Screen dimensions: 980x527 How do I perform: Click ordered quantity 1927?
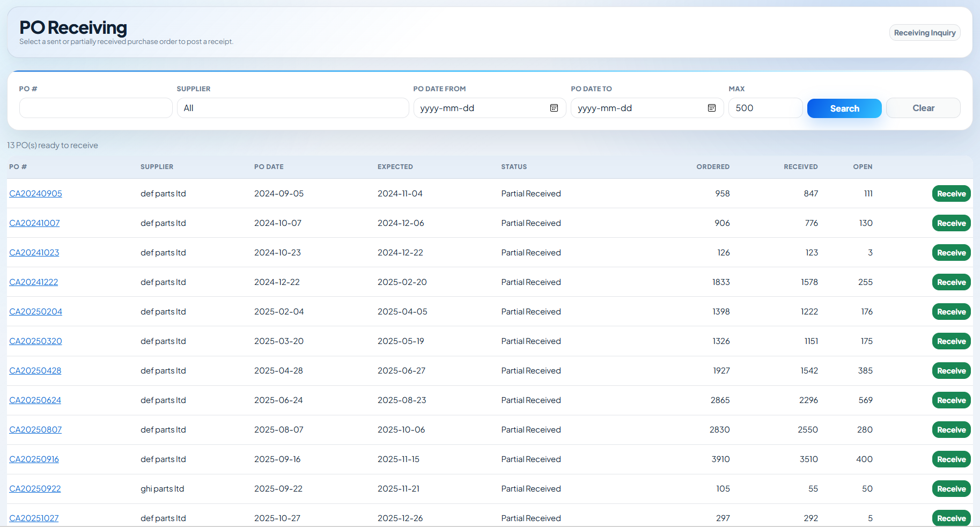click(721, 371)
